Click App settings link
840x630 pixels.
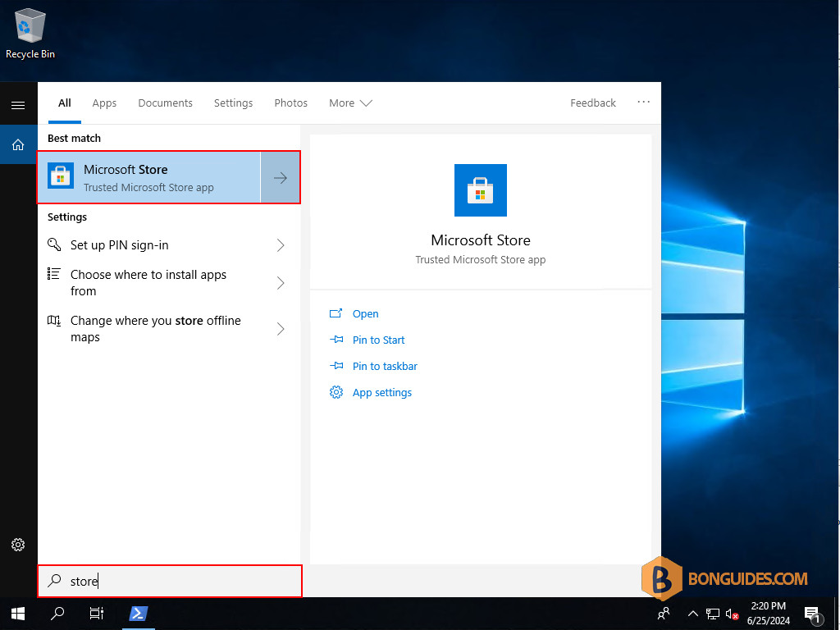(382, 393)
